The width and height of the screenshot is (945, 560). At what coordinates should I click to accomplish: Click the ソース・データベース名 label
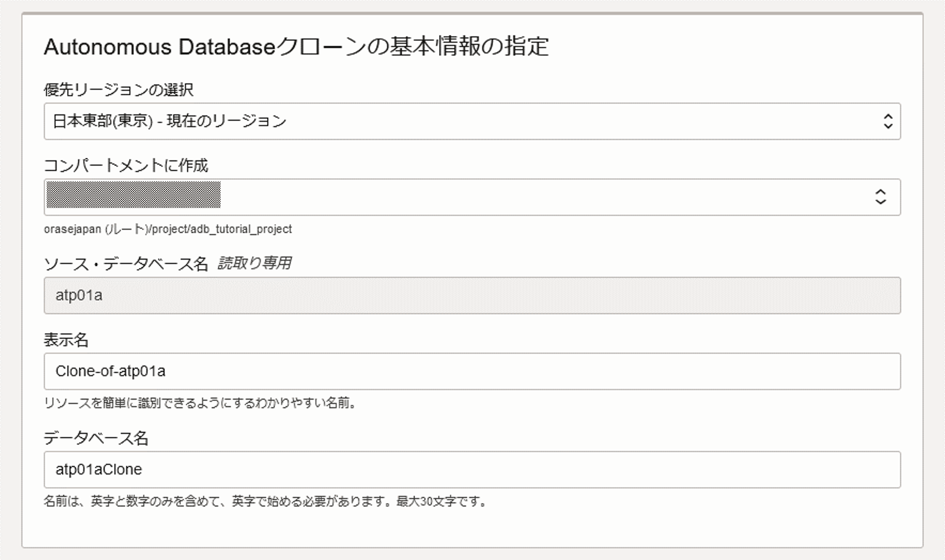click(126, 264)
